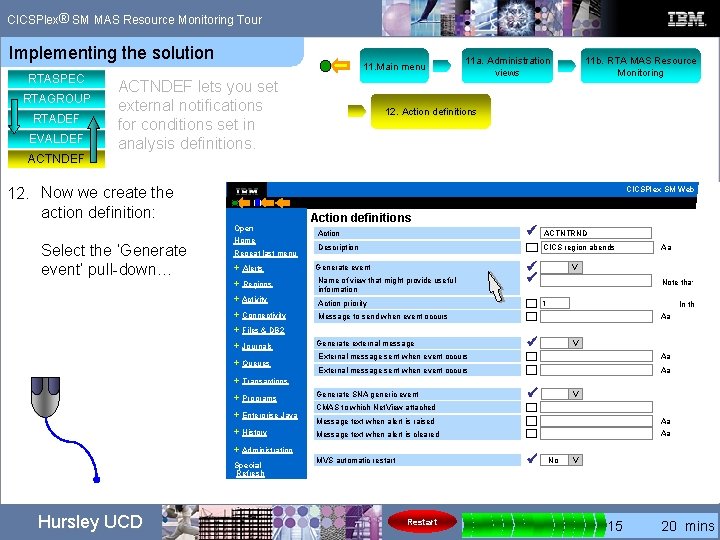Click the Generate SNA generic event checkmark

tap(532, 392)
